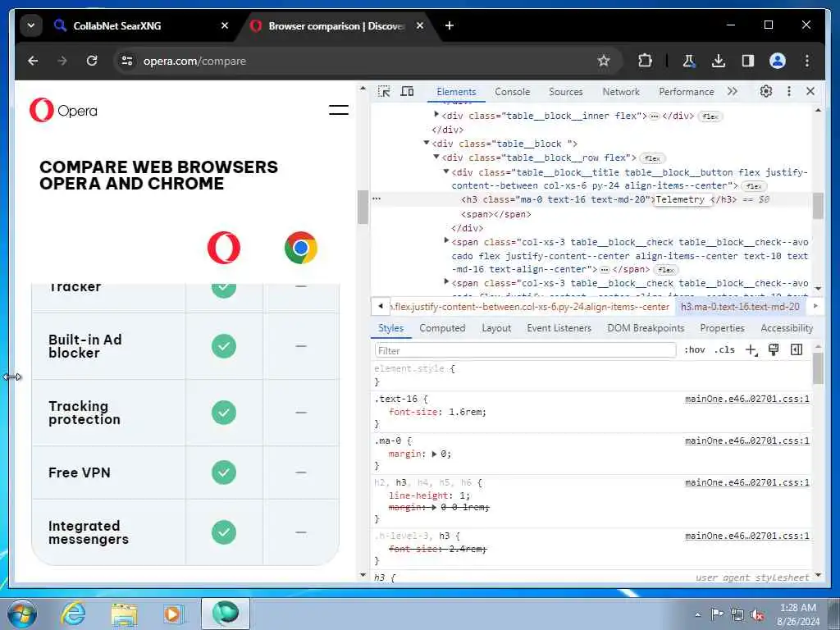Open mainOne css link for .ma-0
The image size is (840, 630).
point(747,441)
